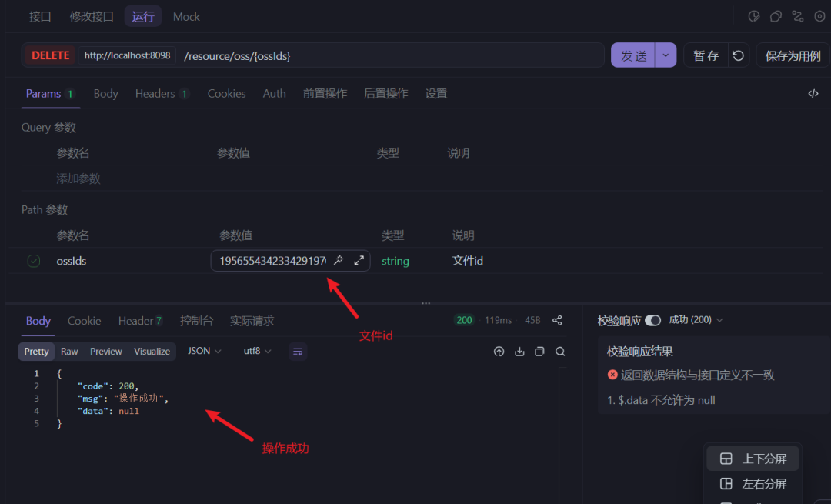Select the 上下分屏 menu option
The height and width of the screenshot is (504, 831).
click(x=753, y=459)
